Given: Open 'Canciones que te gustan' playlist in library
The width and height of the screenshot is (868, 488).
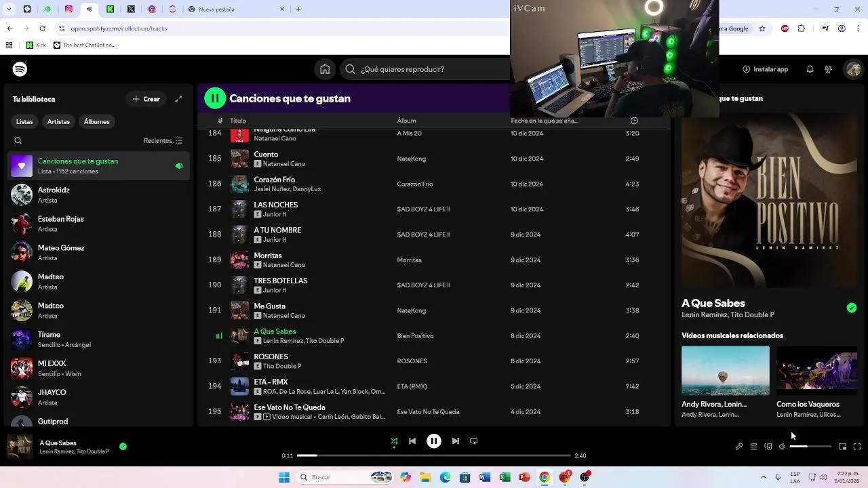Looking at the screenshot, I should tap(98, 166).
